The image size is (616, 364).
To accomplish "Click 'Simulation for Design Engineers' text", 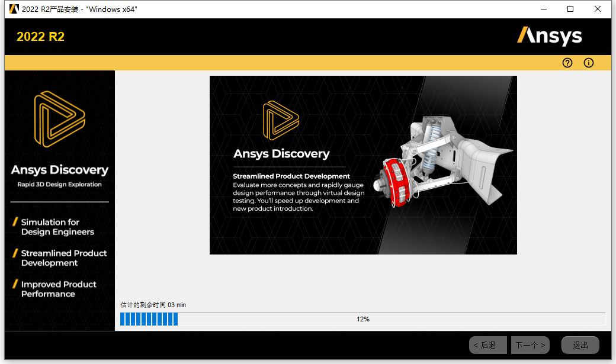I will click(x=57, y=227).
